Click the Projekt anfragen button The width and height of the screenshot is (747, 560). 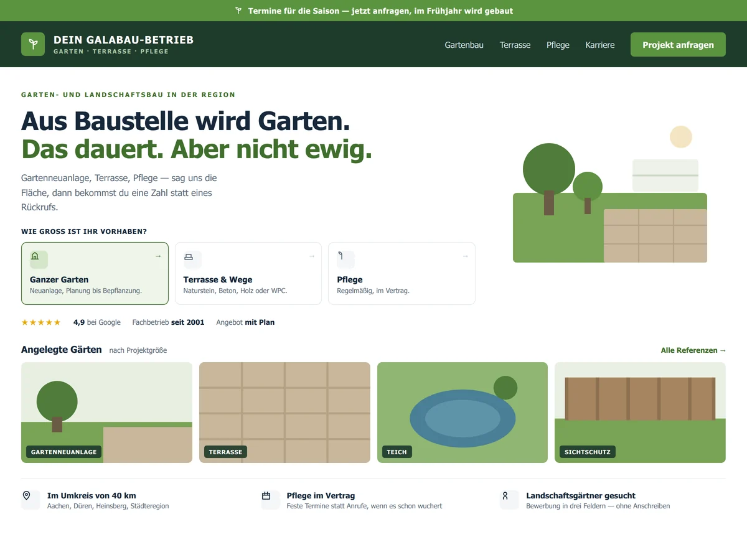[678, 44]
